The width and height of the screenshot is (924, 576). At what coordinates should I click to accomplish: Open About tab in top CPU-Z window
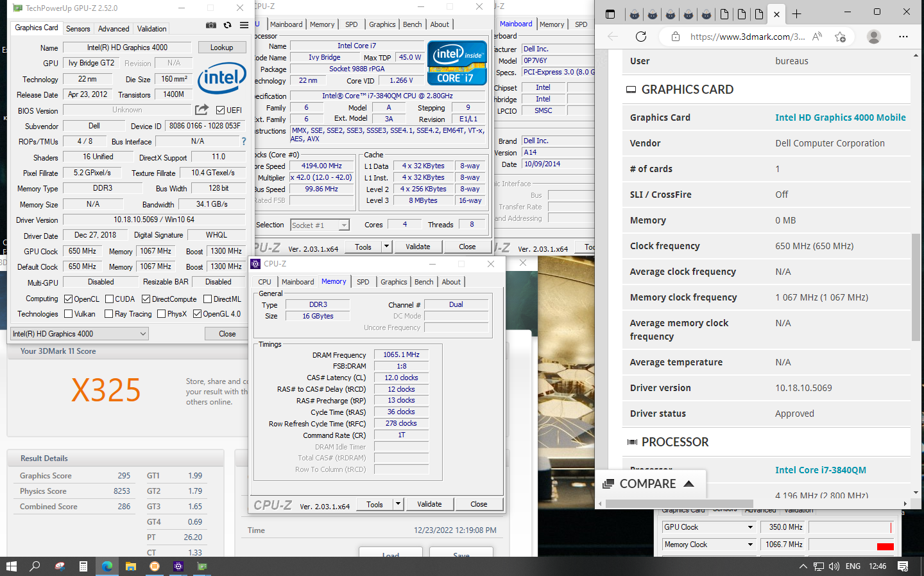(440, 24)
